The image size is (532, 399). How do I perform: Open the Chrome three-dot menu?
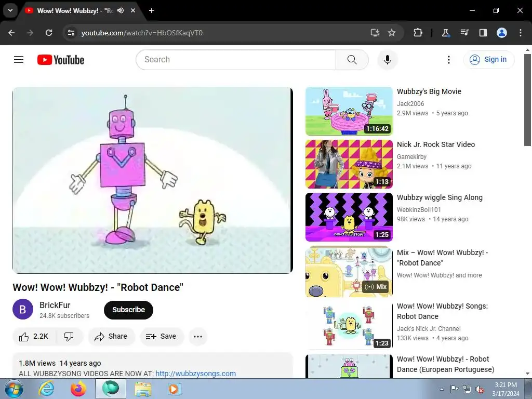pos(520,33)
